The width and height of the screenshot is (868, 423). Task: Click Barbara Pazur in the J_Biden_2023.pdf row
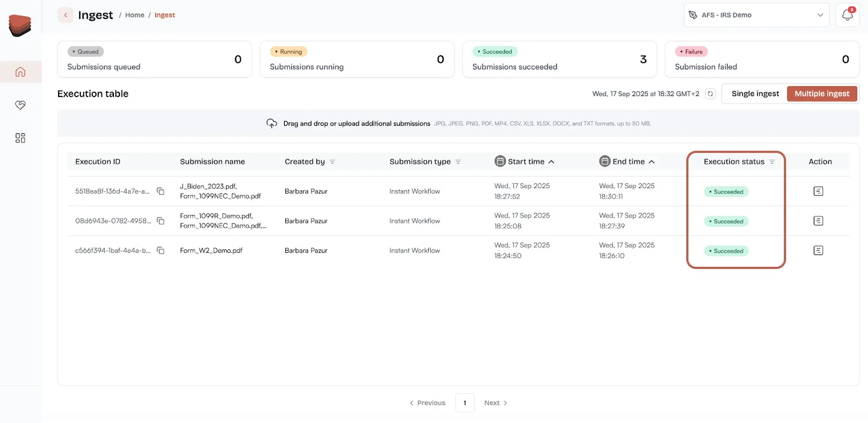point(306,191)
